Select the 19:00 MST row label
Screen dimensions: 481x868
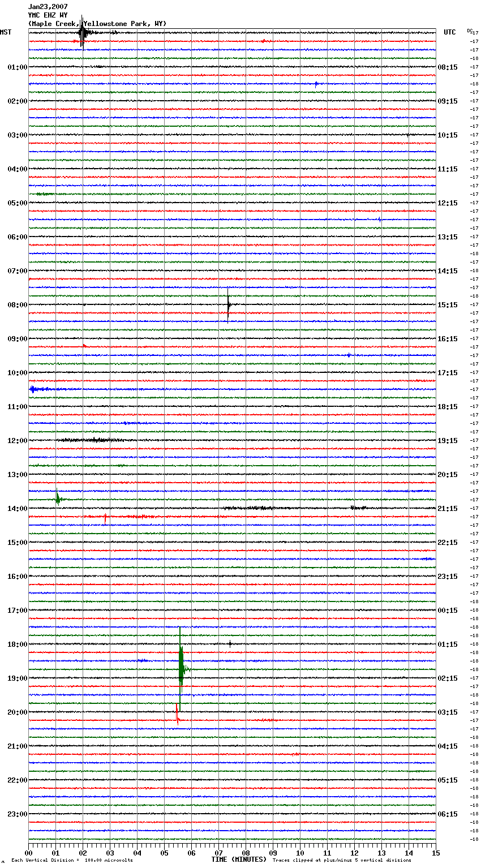[17, 678]
